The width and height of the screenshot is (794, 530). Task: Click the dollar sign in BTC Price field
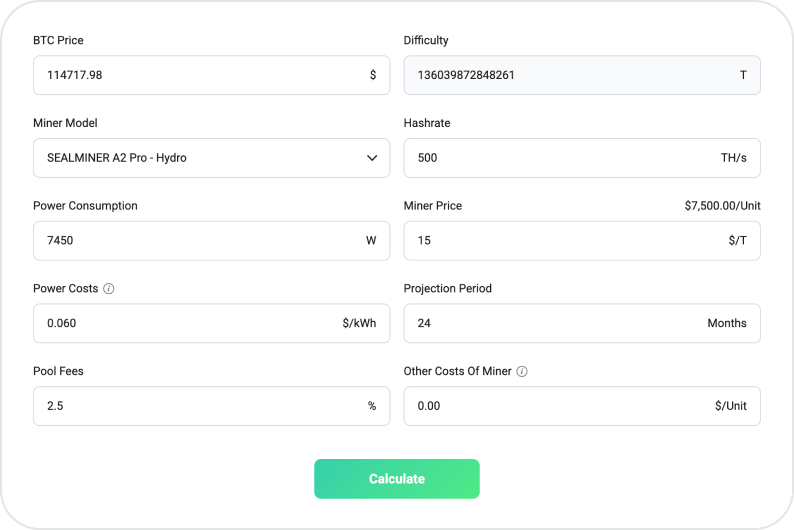[373, 75]
